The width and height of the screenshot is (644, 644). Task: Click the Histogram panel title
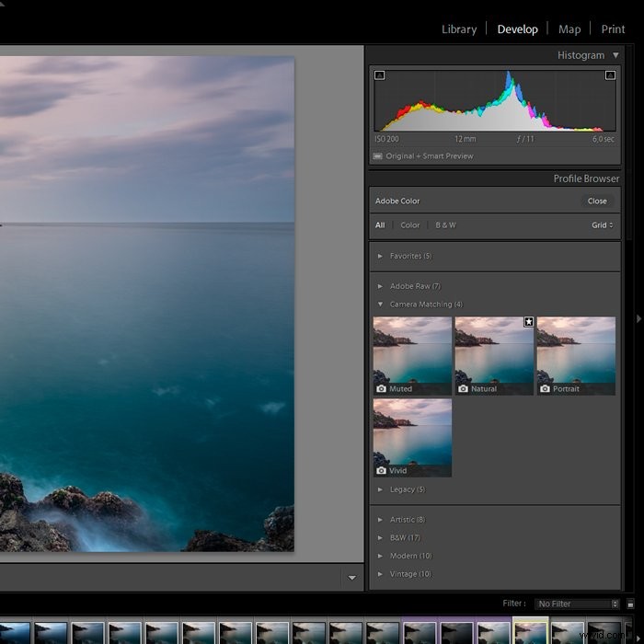click(x=581, y=55)
